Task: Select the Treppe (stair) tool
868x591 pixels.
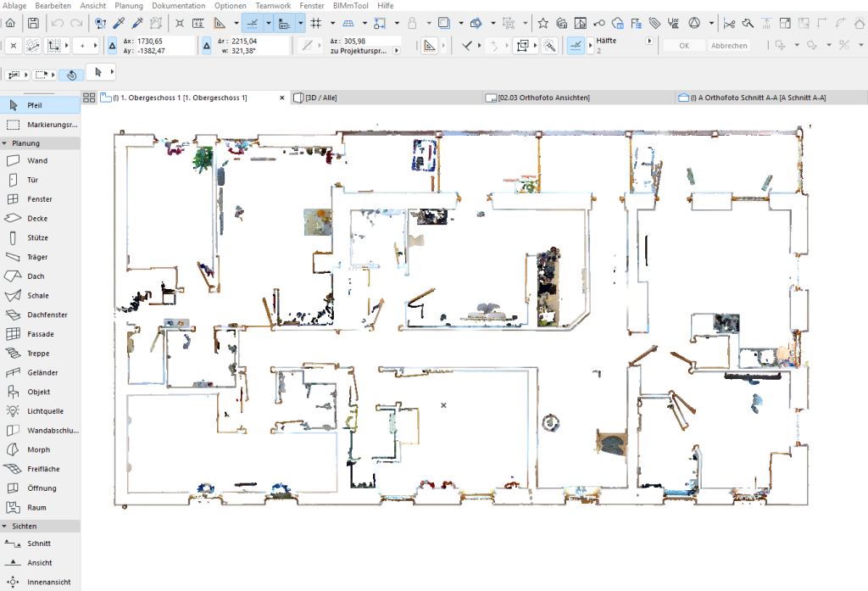Action: [x=37, y=354]
